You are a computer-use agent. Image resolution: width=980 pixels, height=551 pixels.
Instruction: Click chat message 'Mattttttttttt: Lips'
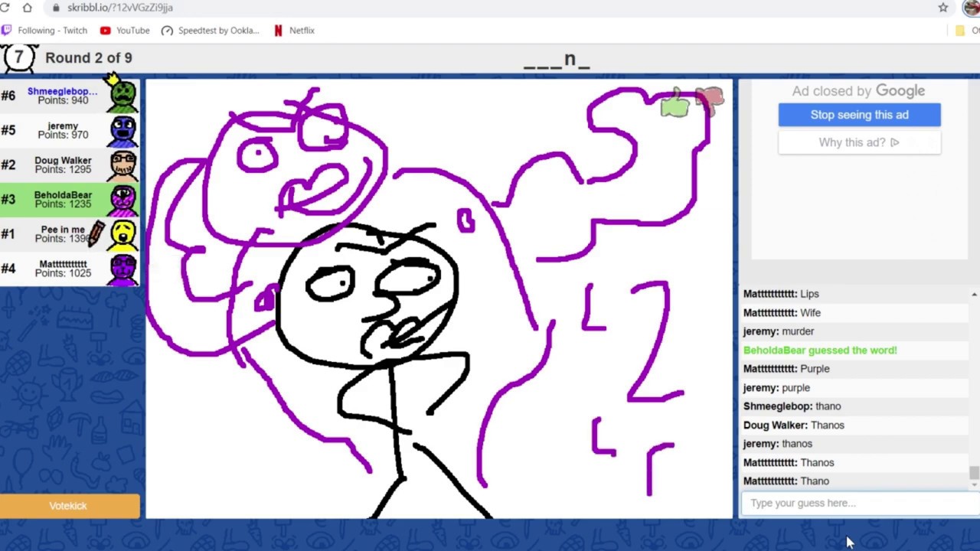point(781,294)
